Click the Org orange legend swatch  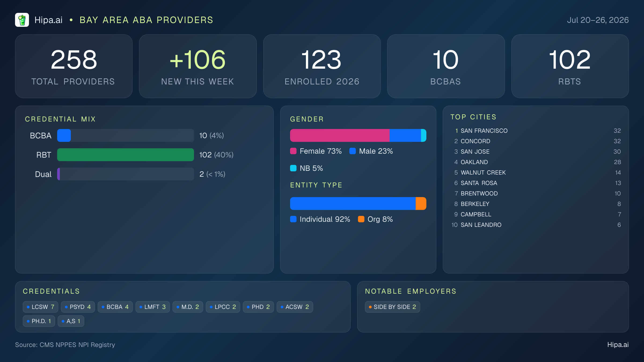click(x=361, y=219)
